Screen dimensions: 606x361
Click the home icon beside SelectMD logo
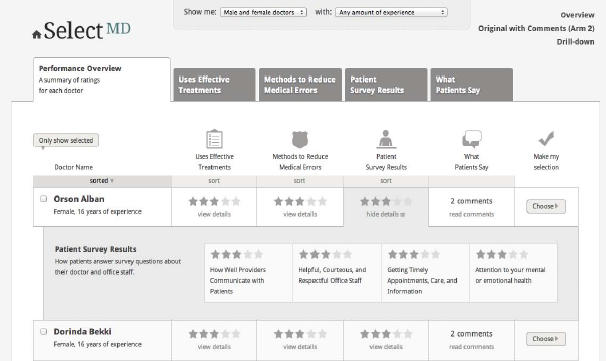point(37,35)
